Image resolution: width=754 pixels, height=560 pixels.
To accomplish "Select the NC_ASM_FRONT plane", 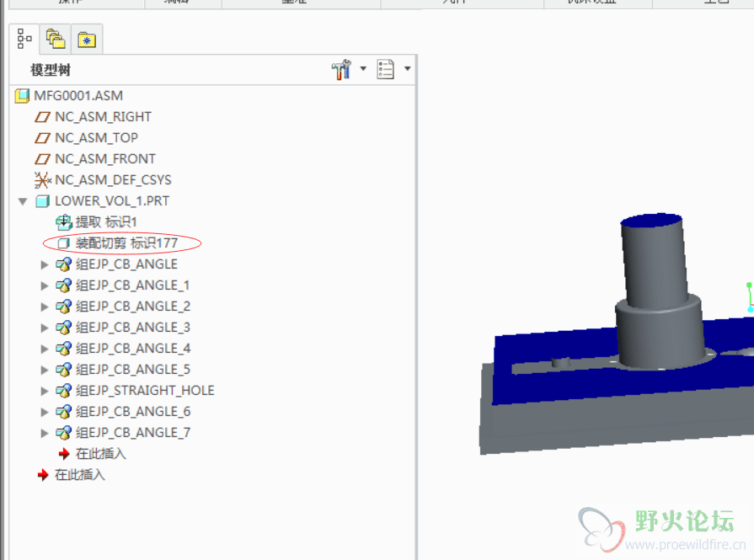I will (105, 159).
